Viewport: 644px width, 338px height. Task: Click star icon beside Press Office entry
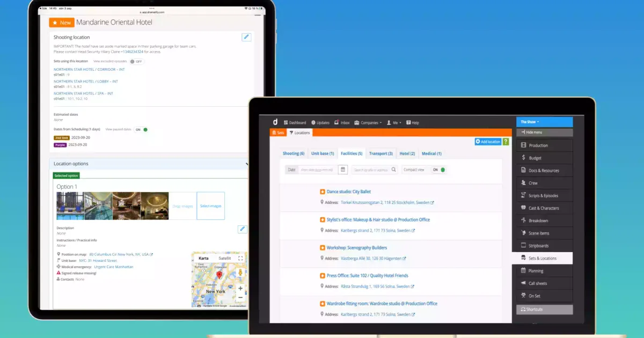pos(322,276)
